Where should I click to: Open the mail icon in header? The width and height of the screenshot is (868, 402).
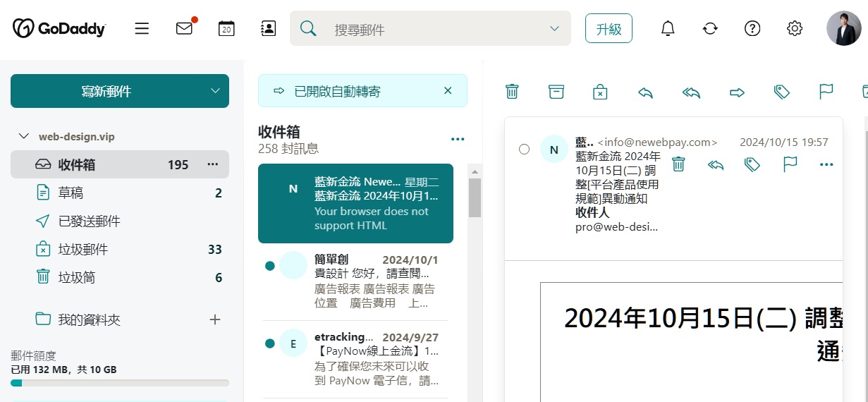185,28
